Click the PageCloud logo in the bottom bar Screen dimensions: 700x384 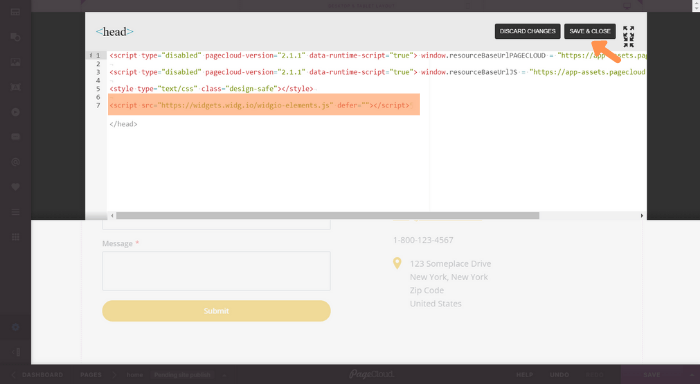click(x=371, y=374)
